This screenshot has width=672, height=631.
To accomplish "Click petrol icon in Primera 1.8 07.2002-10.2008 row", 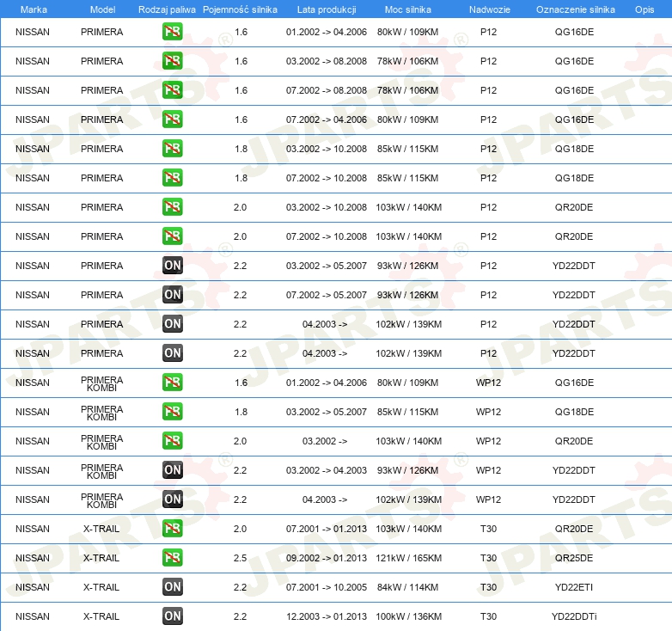I will (172, 177).
